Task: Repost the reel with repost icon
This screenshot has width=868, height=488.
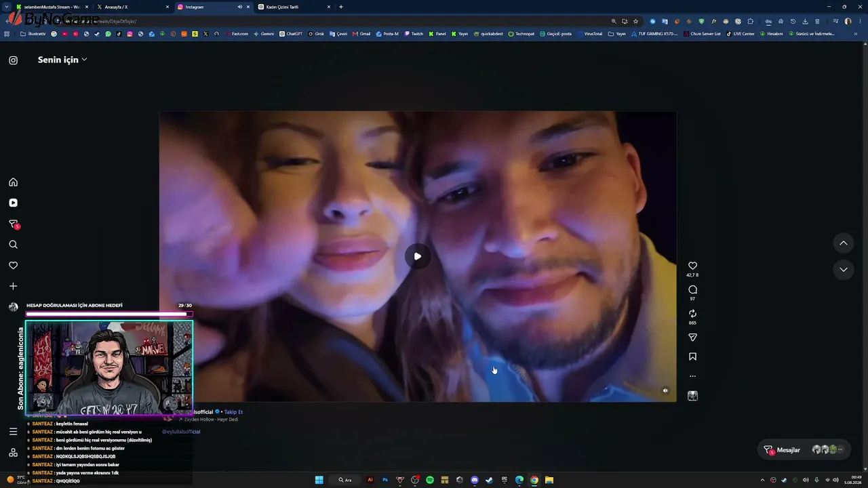Action: [x=692, y=314]
